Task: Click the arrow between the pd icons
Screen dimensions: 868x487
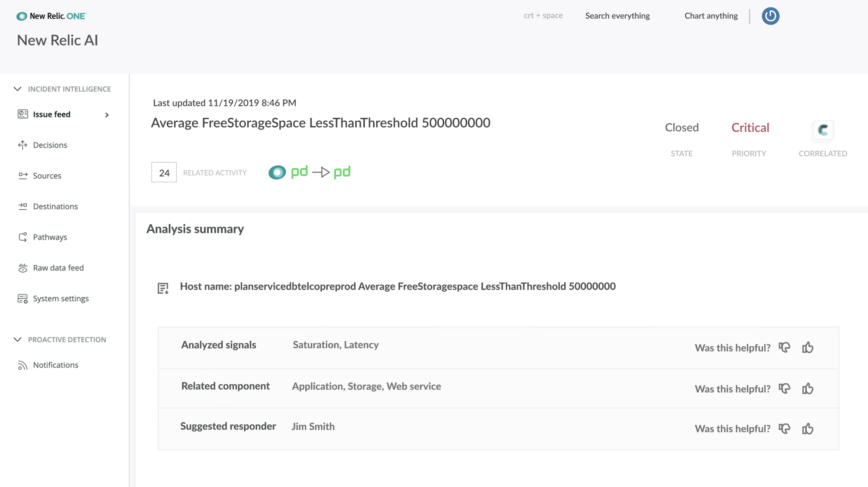Action: pos(321,172)
